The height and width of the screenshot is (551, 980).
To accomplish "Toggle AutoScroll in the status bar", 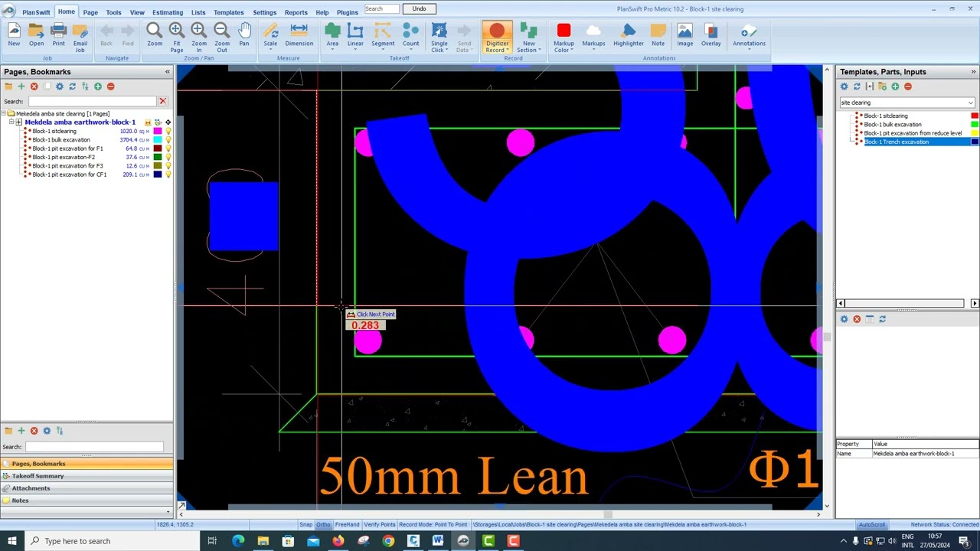I will [x=871, y=525].
